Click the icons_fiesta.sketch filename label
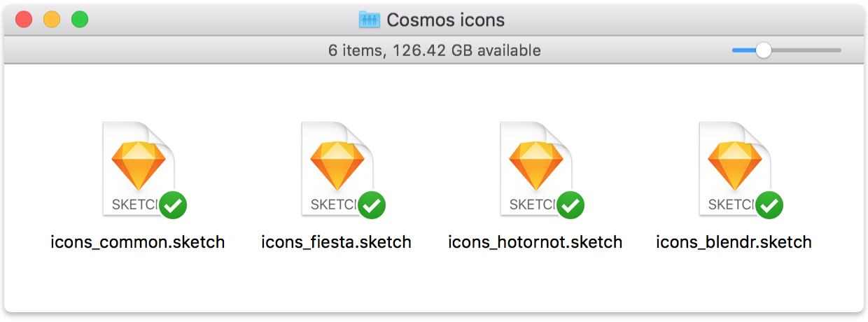The image size is (868, 322). (337, 242)
